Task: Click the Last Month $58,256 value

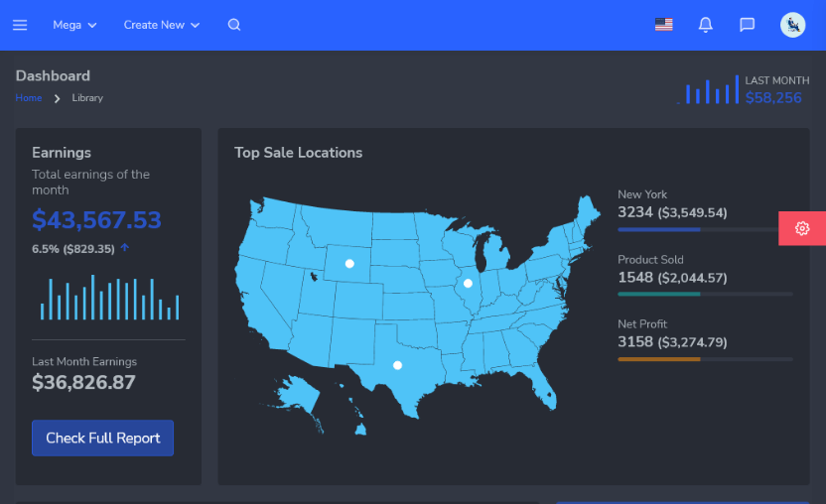Action: pos(773,98)
